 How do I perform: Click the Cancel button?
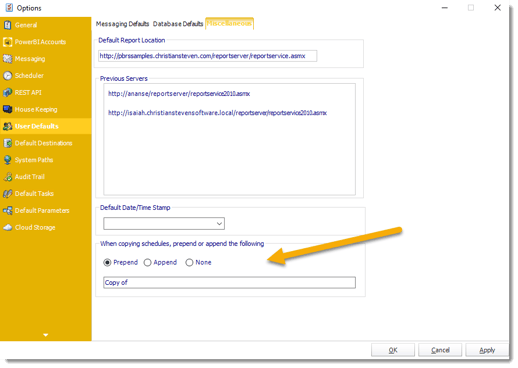(x=440, y=350)
